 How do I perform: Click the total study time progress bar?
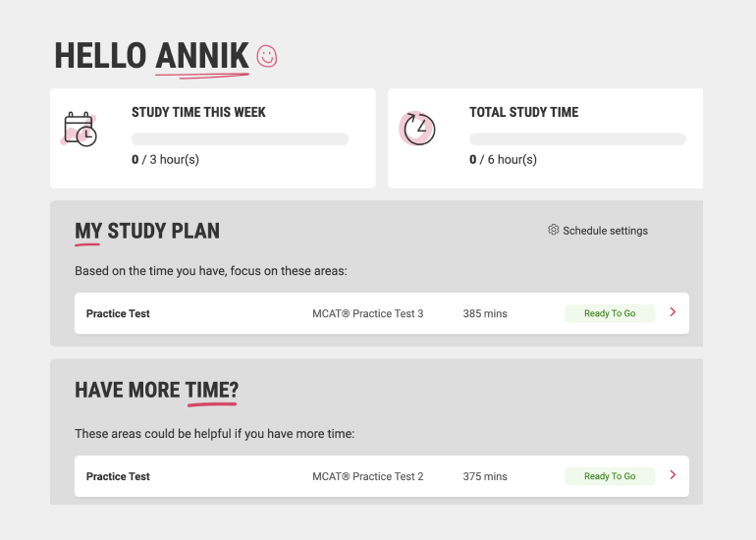pos(577,139)
